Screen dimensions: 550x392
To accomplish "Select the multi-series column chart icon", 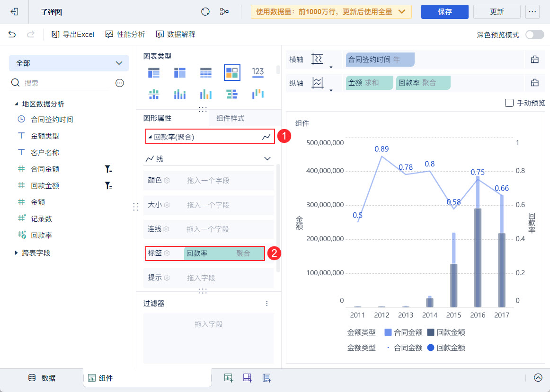I will pos(179,94).
